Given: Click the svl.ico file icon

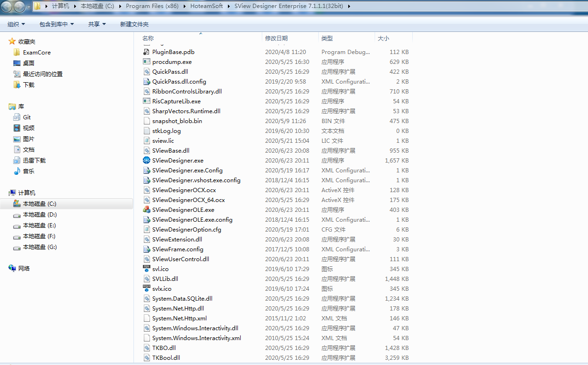Looking at the screenshot, I should point(146,269).
